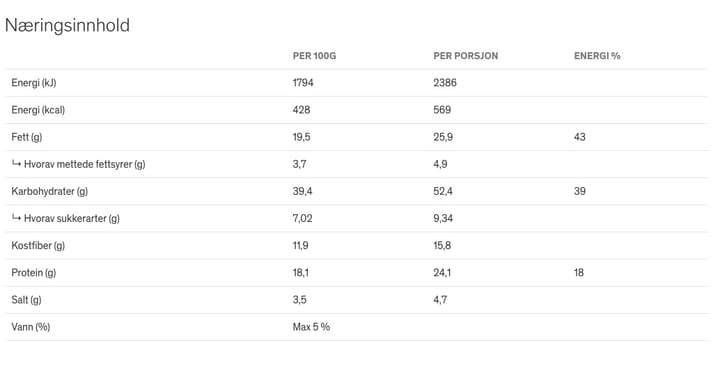Click the Max 5 % value

[311, 327]
